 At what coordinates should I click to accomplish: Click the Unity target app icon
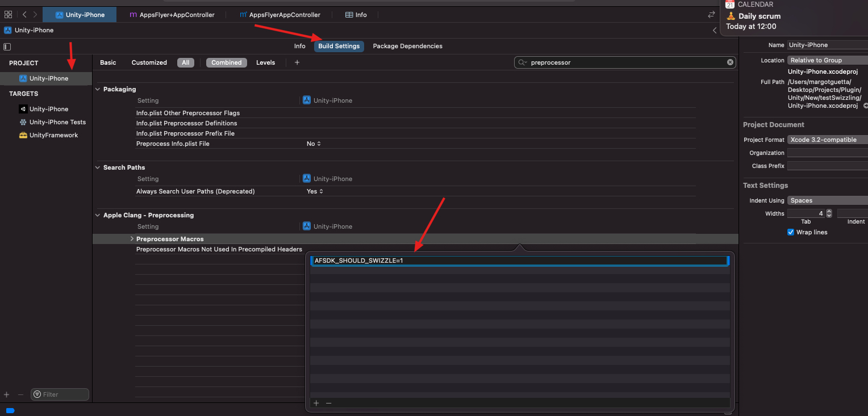[23, 109]
